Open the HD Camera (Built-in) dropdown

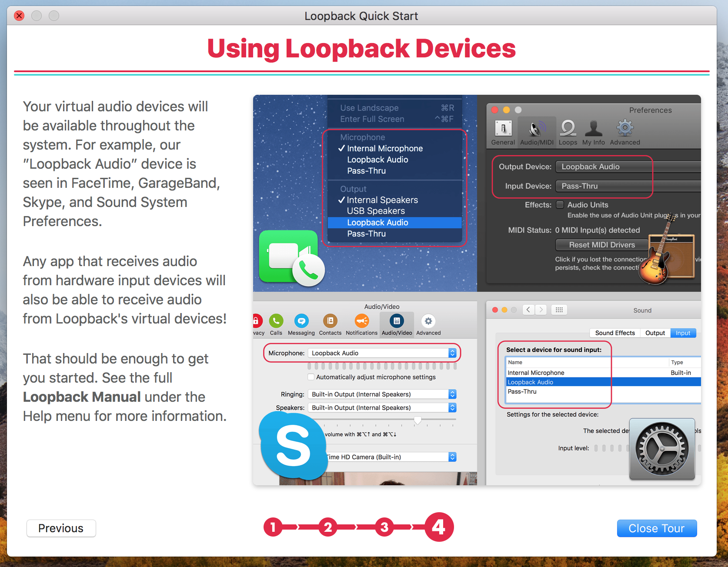(391, 457)
